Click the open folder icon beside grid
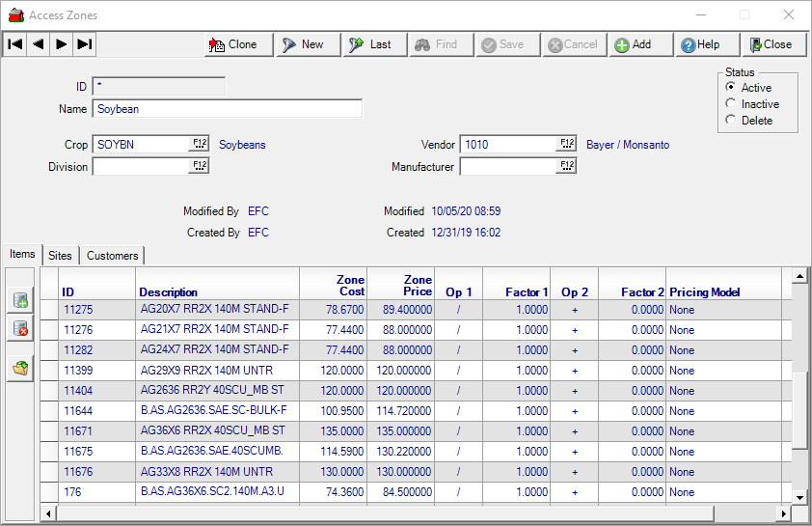The image size is (812, 526). 20,367
